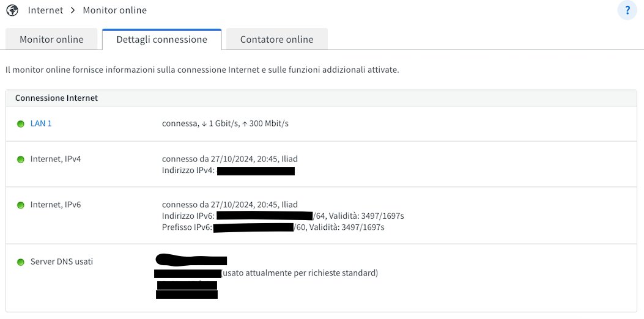Open the LAN 1 link
Image resolution: width=644 pixels, height=319 pixels.
(41, 123)
